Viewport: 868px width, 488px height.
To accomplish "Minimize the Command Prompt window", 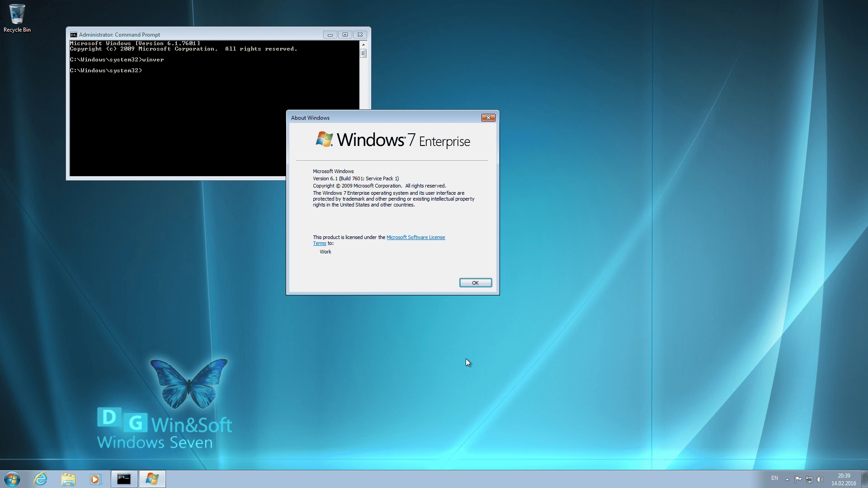I will pos(330,35).
